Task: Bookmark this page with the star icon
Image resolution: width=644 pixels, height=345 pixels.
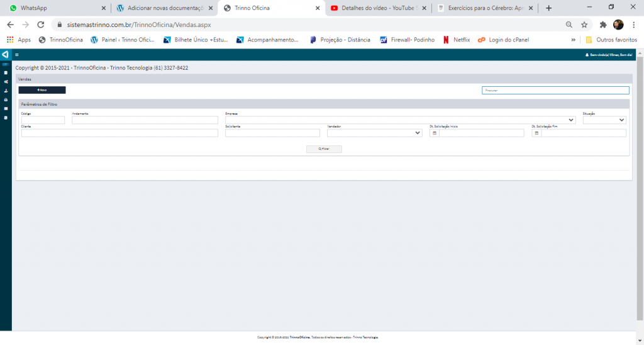Action: (584, 25)
